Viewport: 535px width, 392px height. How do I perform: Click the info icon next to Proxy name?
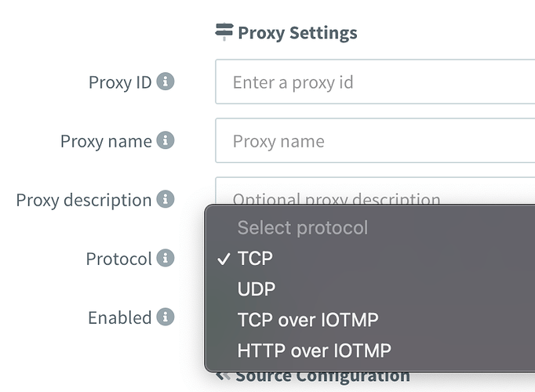(x=165, y=140)
